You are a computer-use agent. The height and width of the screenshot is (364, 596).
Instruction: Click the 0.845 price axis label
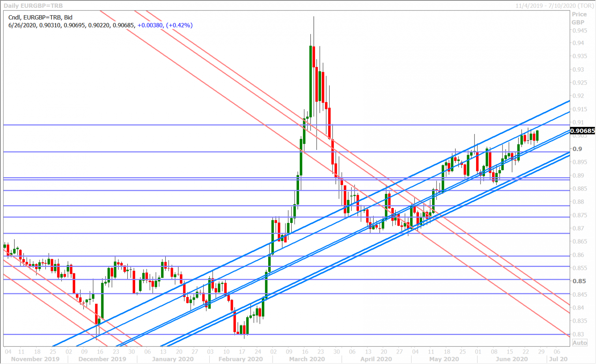(580, 295)
